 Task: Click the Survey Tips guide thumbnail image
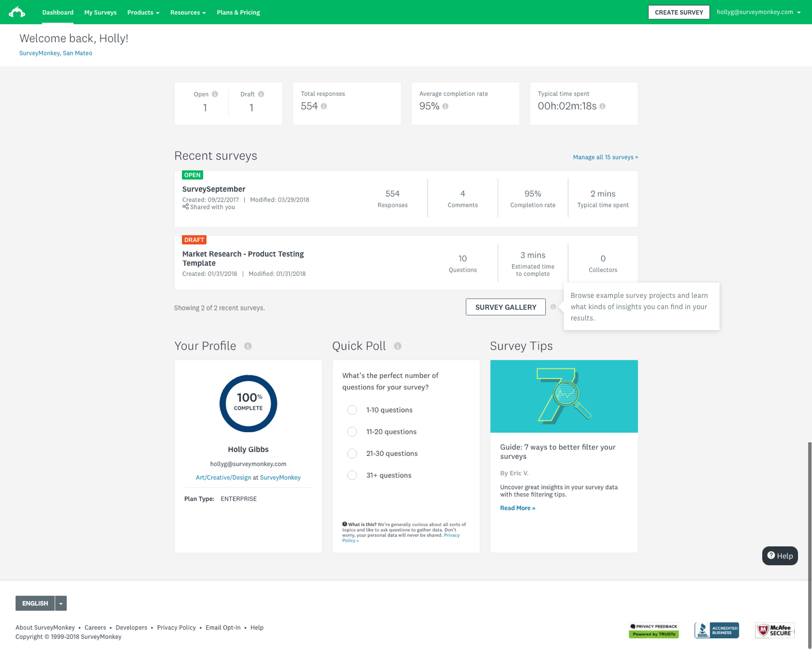point(564,397)
